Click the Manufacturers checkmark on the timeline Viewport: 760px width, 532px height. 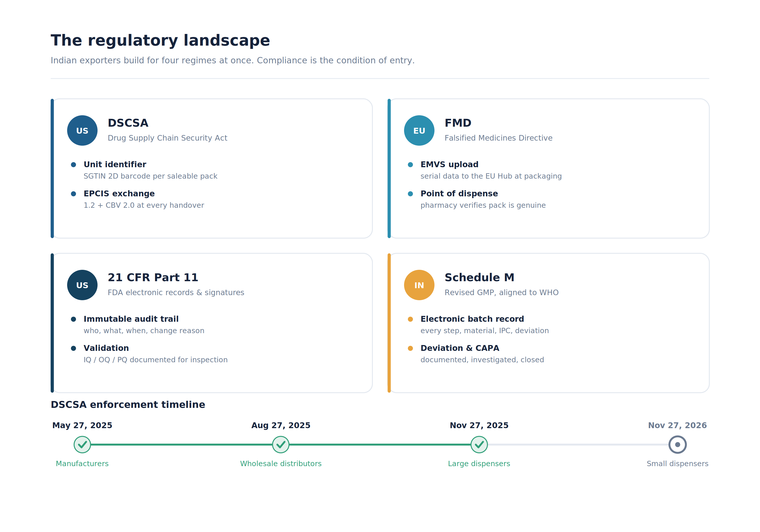point(82,445)
